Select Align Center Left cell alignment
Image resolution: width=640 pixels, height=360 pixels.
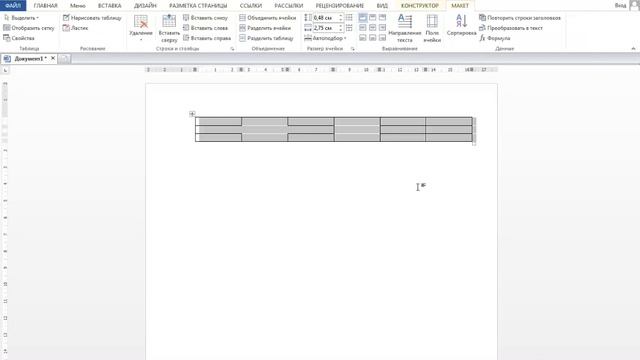363,28
